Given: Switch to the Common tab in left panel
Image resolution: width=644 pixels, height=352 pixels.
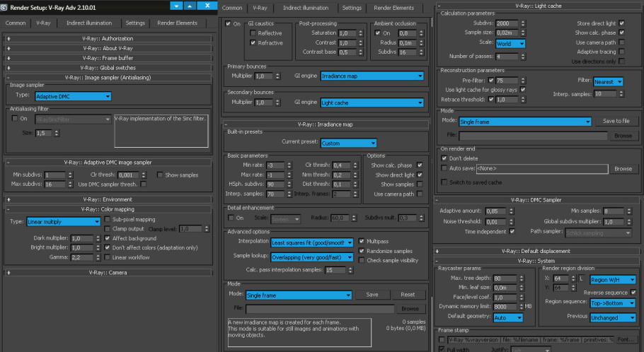Looking at the screenshot, I should 16,23.
